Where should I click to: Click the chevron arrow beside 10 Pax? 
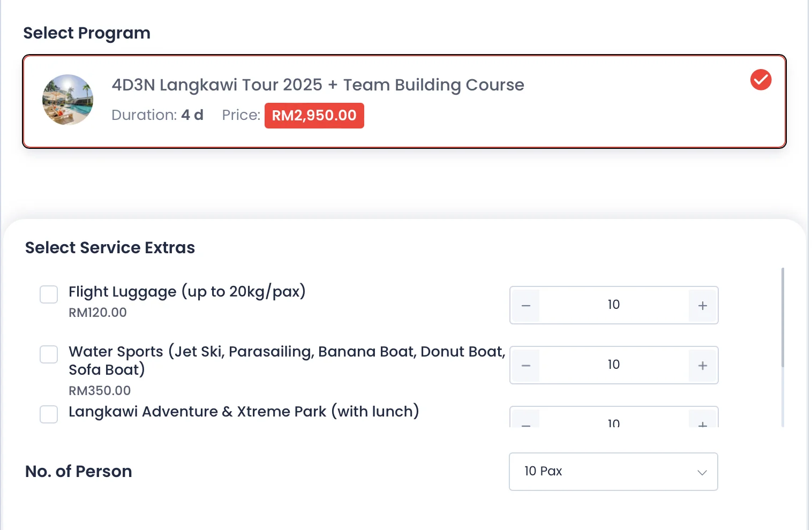click(x=702, y=472)
